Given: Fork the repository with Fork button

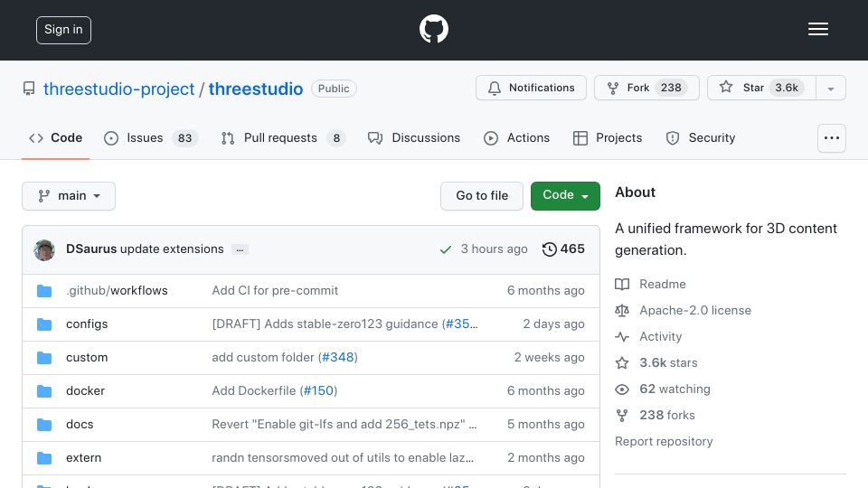Looking at the screenshot, I should tap(646, 88).
